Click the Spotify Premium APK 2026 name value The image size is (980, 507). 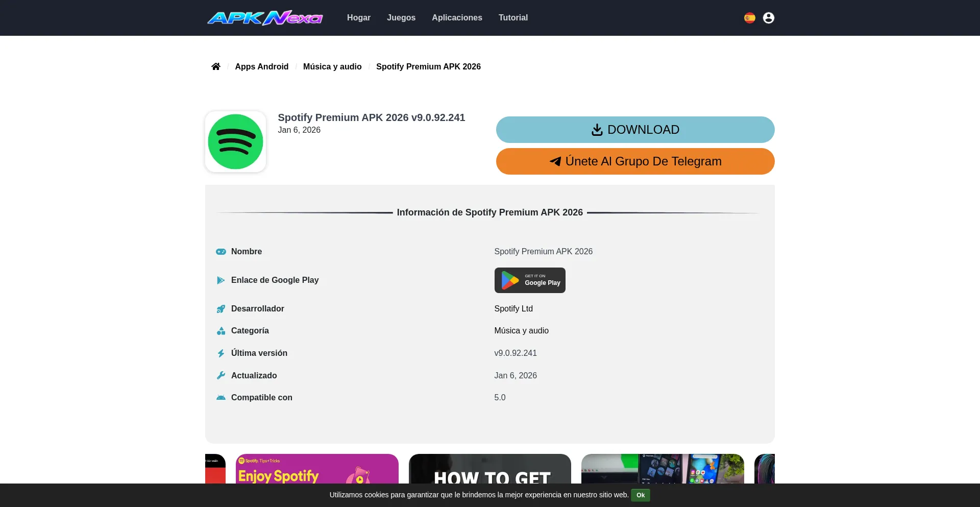[x=543, y=252]
